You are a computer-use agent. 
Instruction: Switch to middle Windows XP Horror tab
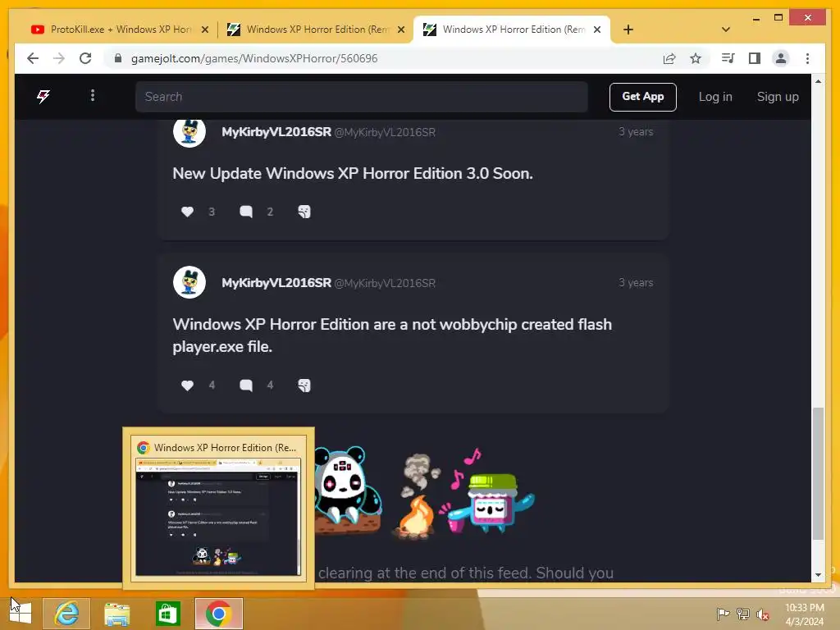[316, 30]
